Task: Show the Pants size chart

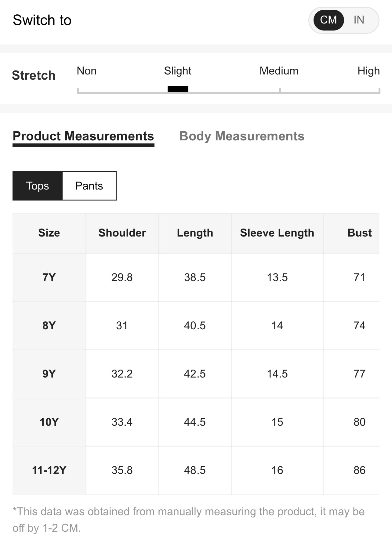Action: [x=89, y=186]
